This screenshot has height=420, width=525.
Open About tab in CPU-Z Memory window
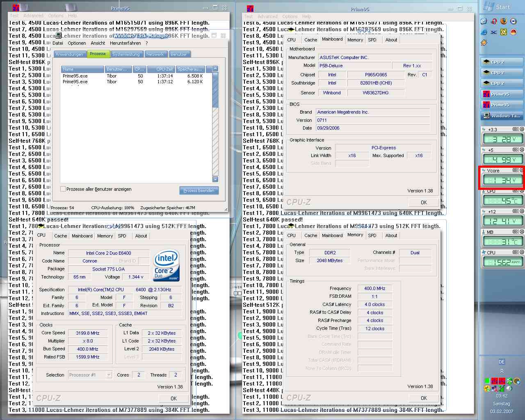[x=391, y=235]
